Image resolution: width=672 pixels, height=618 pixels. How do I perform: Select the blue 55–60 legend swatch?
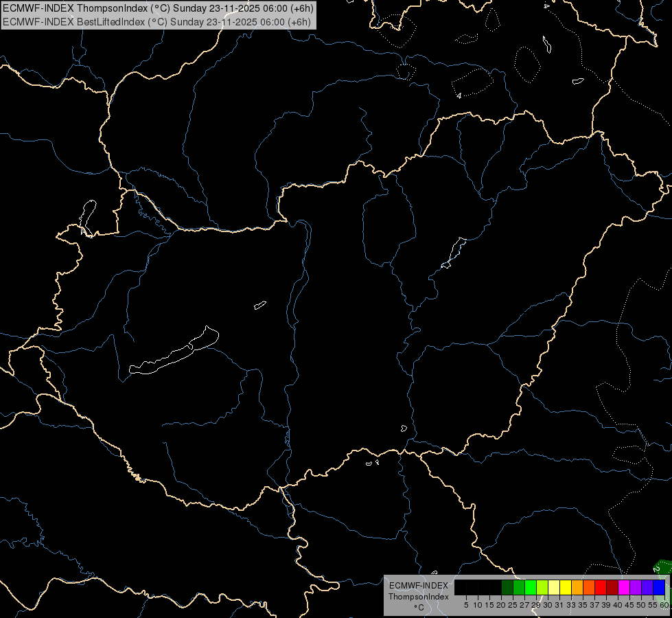[659, 587]
